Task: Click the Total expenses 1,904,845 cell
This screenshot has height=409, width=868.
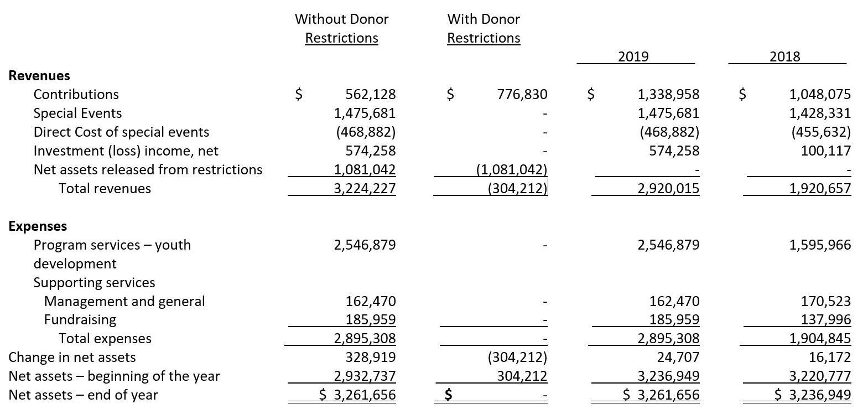Action: 820,338
